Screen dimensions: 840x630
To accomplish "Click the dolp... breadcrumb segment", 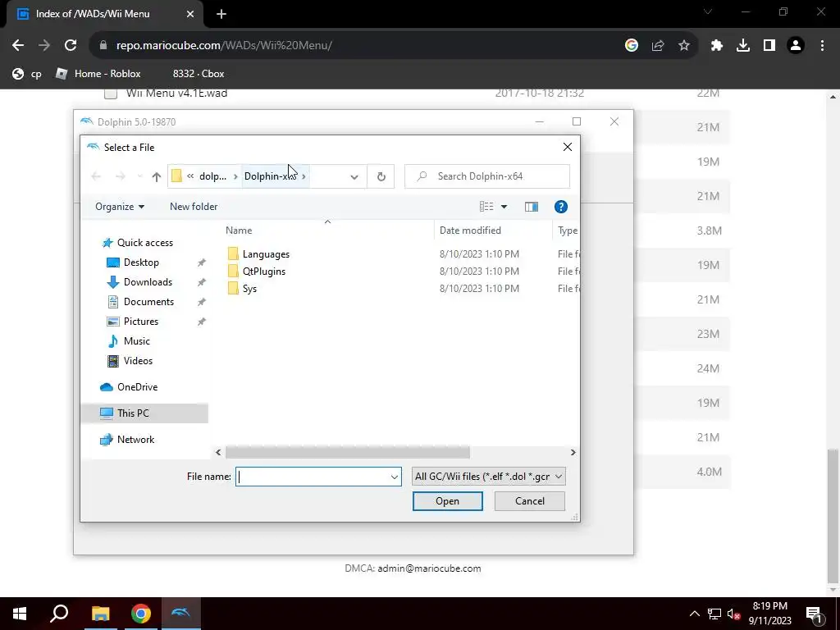I will [212, 176].
